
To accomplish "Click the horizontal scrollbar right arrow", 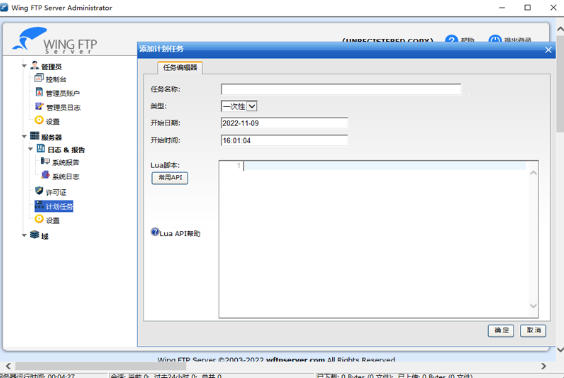I will 543,366.
